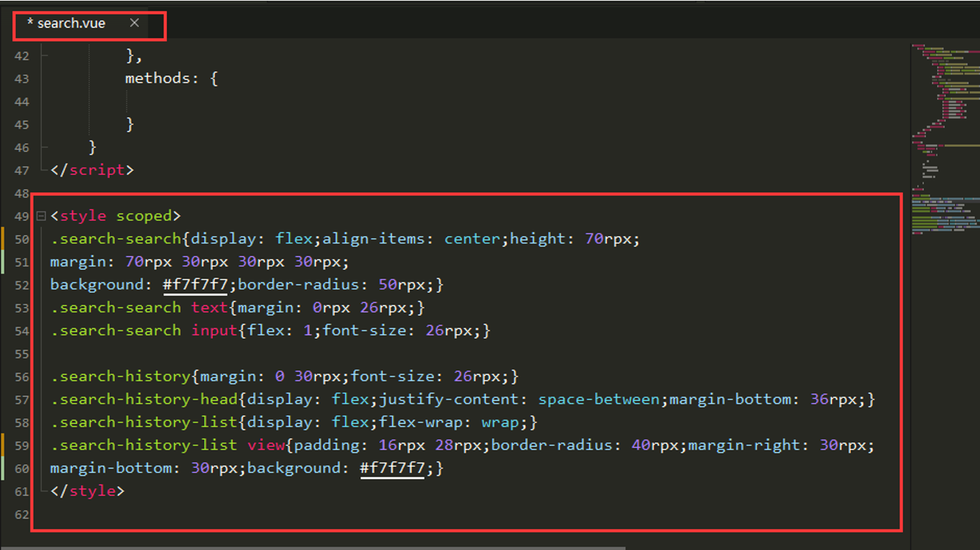
Task: Click the 'align-items' property
Action: 373,238
